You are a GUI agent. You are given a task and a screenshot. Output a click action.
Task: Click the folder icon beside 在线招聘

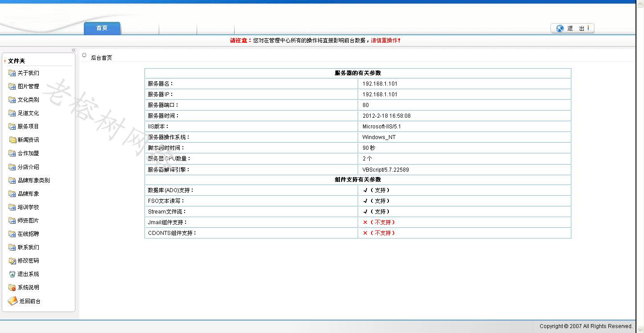coord(12,234)
